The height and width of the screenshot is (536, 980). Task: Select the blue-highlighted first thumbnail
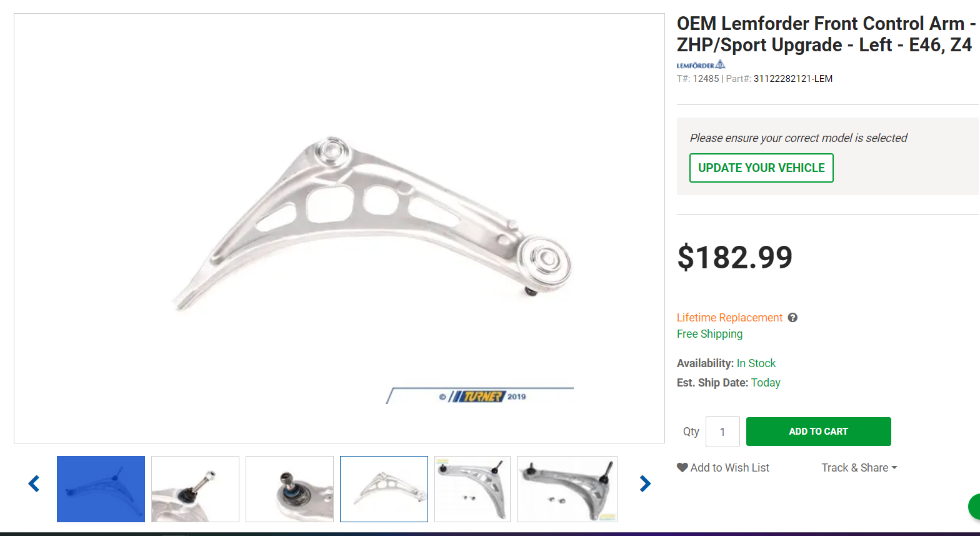tap(101, 489)
